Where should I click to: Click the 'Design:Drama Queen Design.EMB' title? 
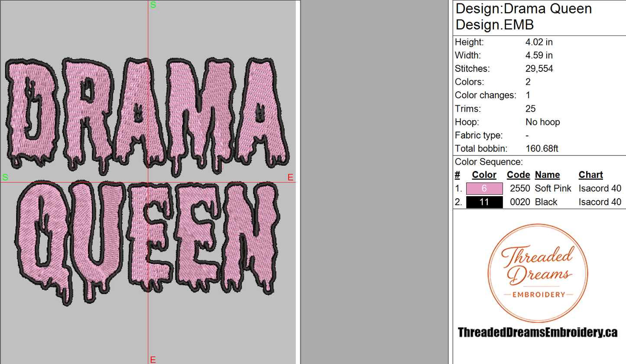coord(524,16)
